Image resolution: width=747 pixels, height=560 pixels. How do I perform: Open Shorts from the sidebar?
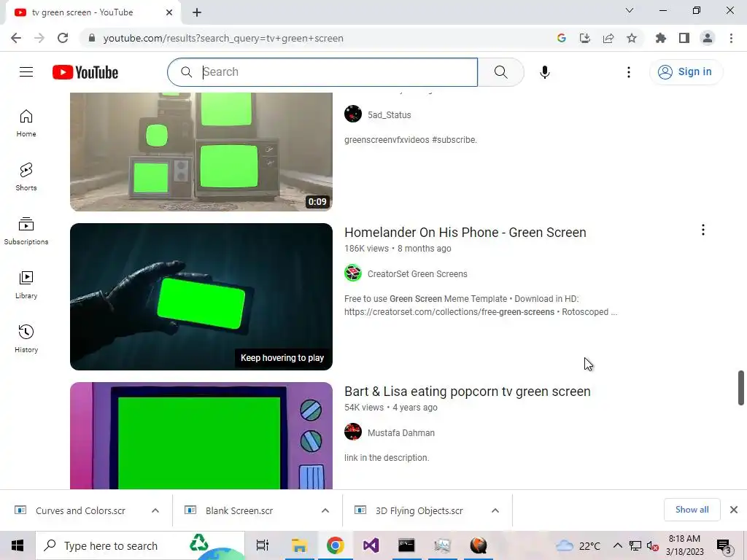point(26,177)
